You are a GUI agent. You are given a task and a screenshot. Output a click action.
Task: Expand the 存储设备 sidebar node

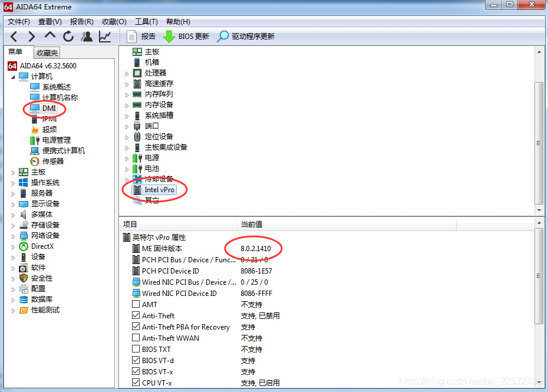point(13,226)
